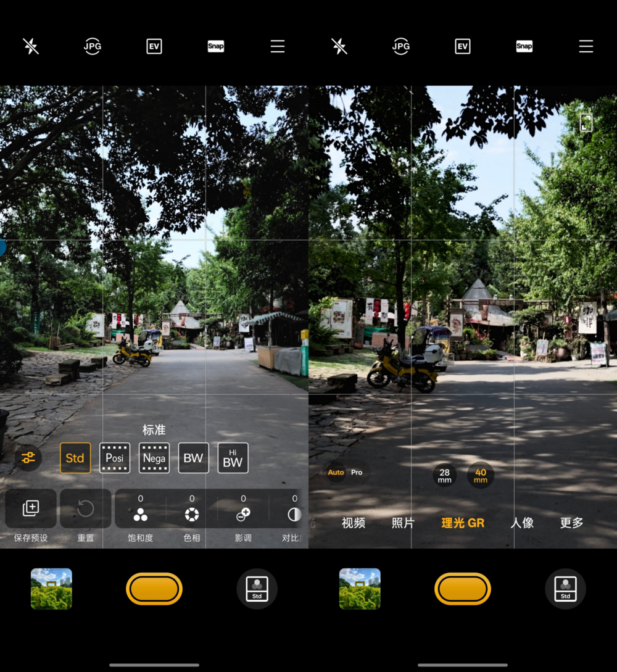The height and width of the screenshot is (672, 617).
Task: Switch to the 人像 portrait mode
Action: (522, 523)
